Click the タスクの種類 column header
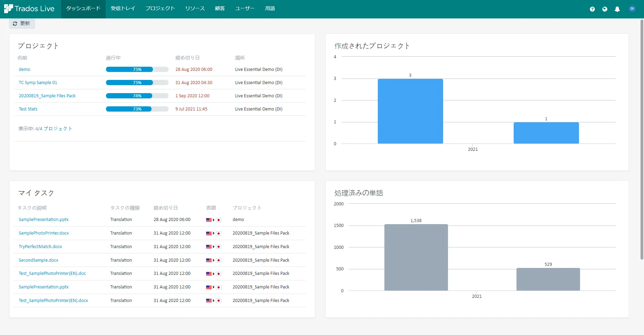 coord(125,208)
